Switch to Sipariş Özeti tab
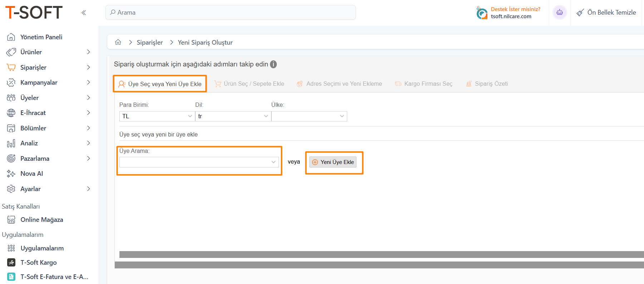 point(487,84)
